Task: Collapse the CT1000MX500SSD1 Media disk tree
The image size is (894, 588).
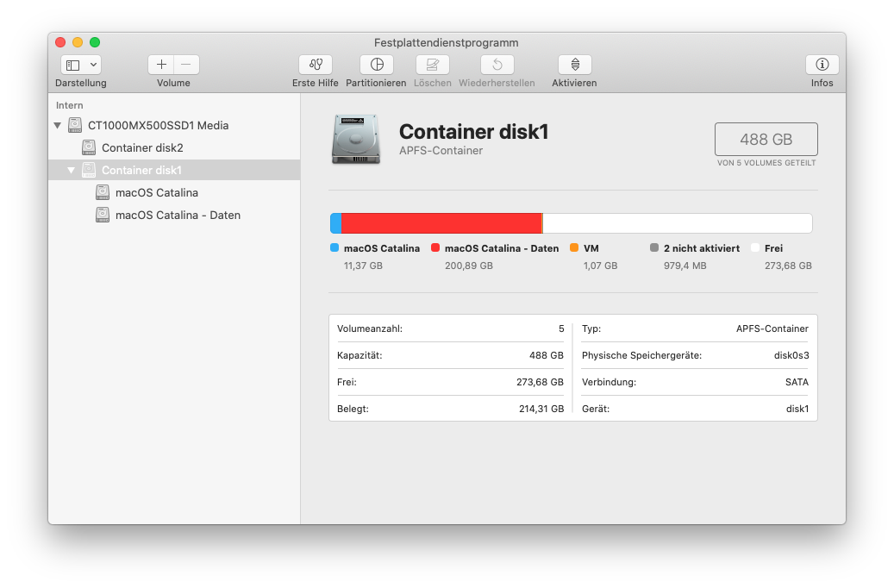Action: (x=58, y=126)
